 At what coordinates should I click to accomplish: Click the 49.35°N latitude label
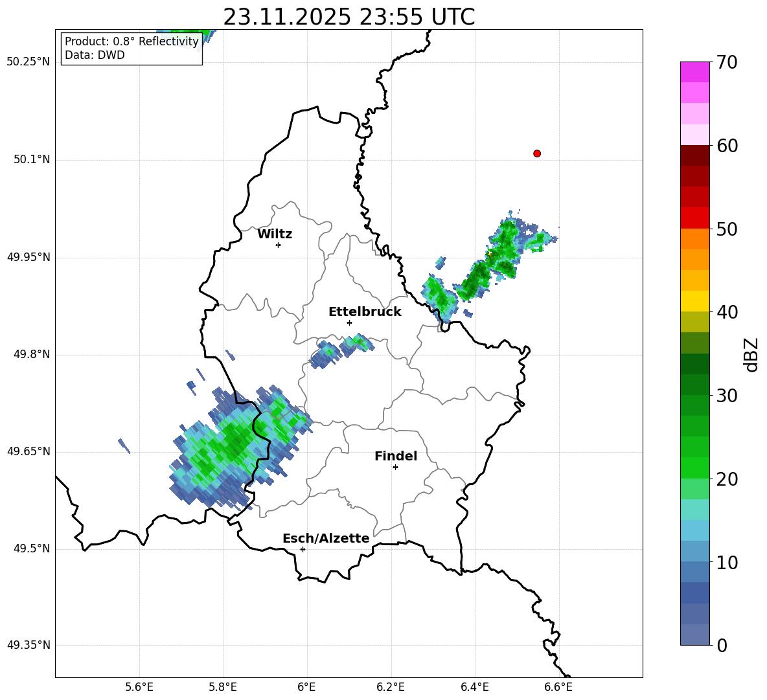pyautogui.click(x=29, y=646)
